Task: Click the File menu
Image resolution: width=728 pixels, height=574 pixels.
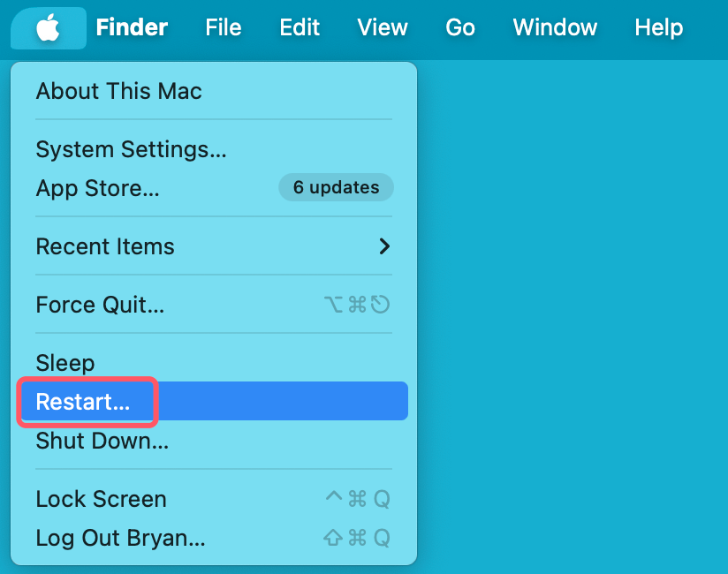Action: (223, 27)
